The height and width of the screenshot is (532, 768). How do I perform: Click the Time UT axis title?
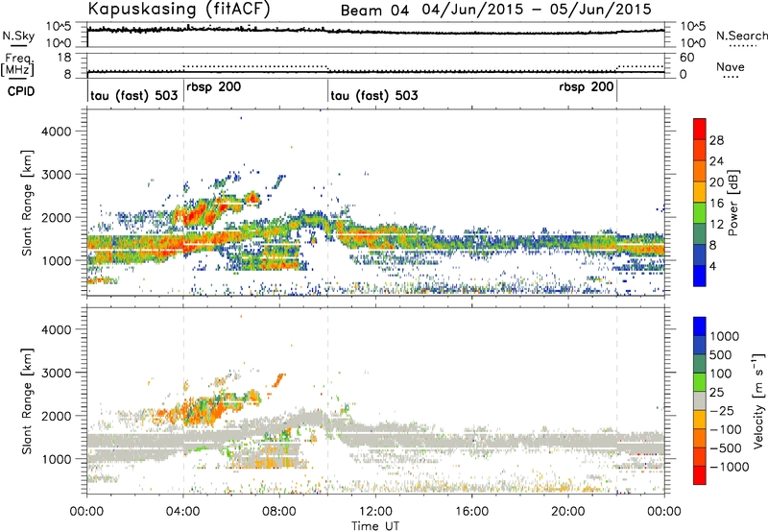[x=375, y=526]
